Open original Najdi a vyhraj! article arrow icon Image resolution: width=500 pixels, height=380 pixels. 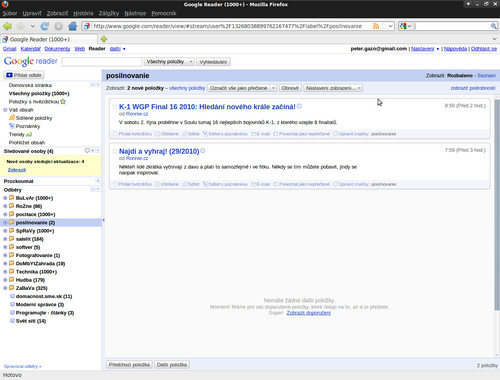203,151
